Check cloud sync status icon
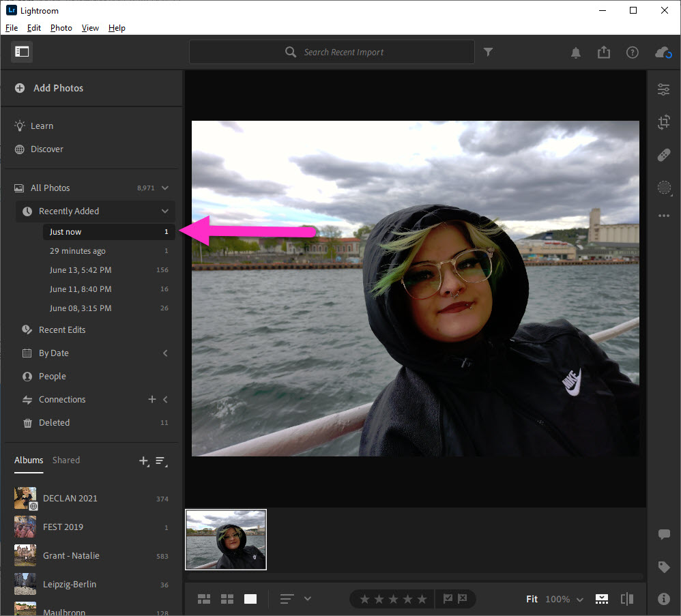Image resolution: width=681 pixels, height=616 pixels. click(x=663, y=53)
